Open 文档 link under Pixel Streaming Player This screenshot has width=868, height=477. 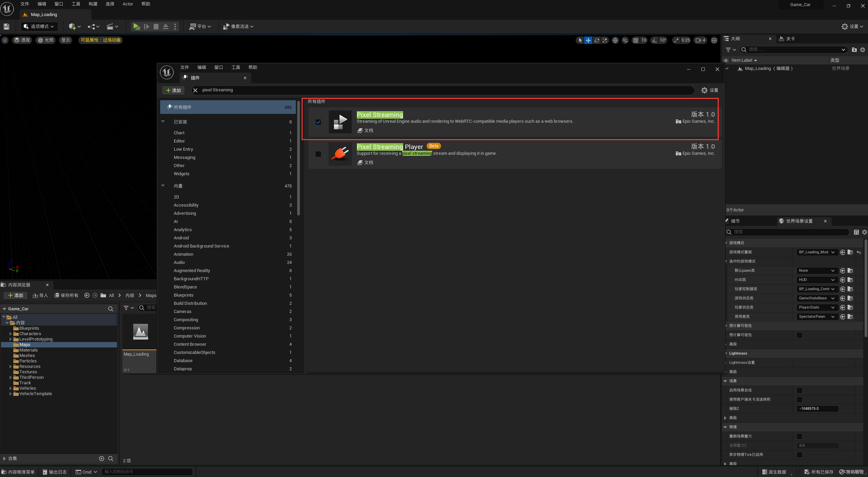(365, 163)
